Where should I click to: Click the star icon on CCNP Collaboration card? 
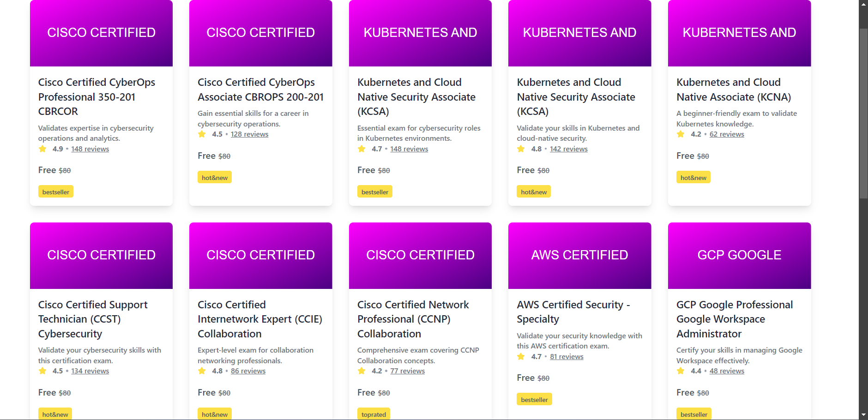(x=362, y=371)
